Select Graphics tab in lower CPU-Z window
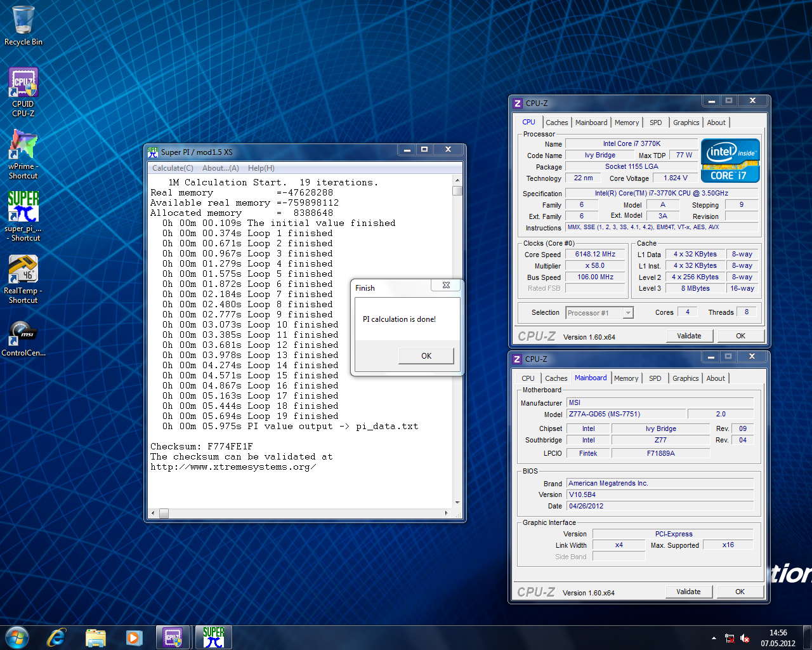This screenshot has height=650, width=812. (686, 378)
